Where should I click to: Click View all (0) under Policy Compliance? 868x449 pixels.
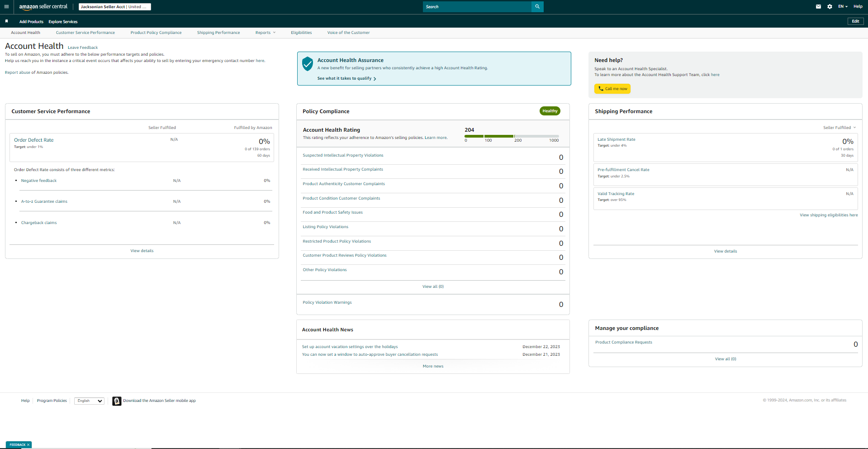[x=433, y=287]
